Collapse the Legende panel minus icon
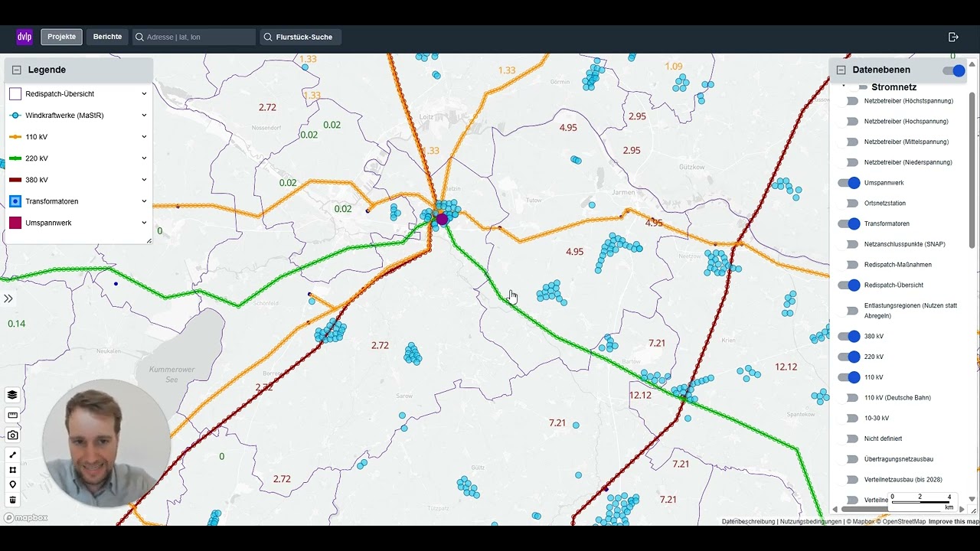Image resolution: width=980 pixels, height=551 pixels. pyautogui.click(x=16, y=70)
